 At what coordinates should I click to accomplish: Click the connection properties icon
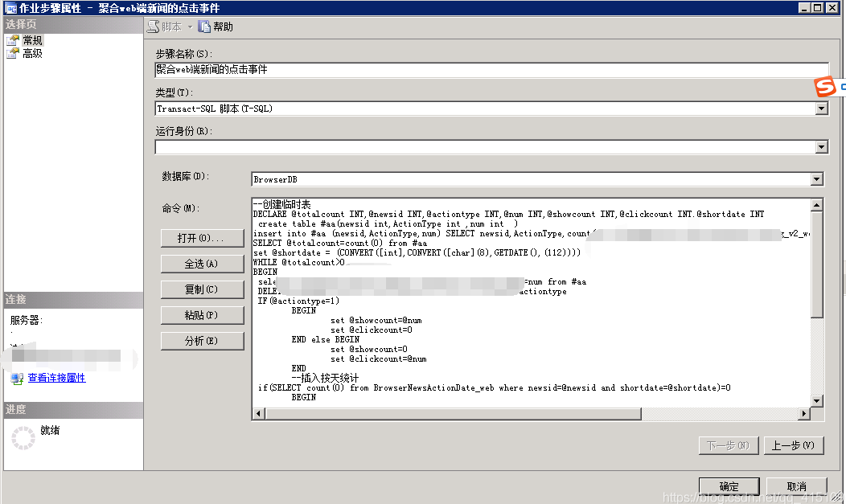(x=17, y=379)
